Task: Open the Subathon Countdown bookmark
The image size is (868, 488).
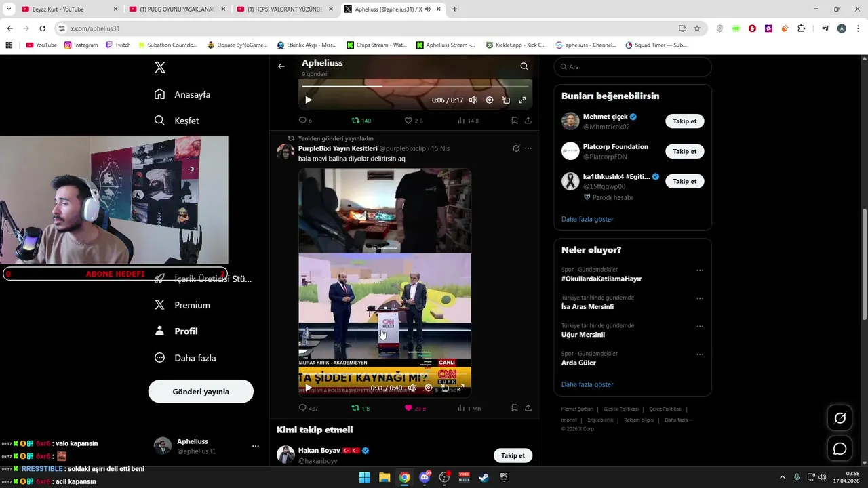Action: (167, 45)
